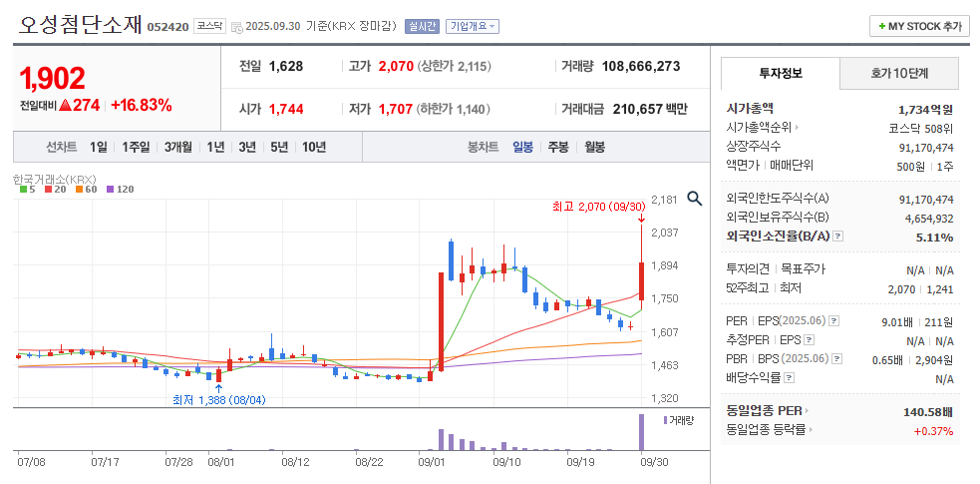Expand the 기업개요 dropdown
The width and height of the screenshot is (980, 484).
tap(472, 26)
